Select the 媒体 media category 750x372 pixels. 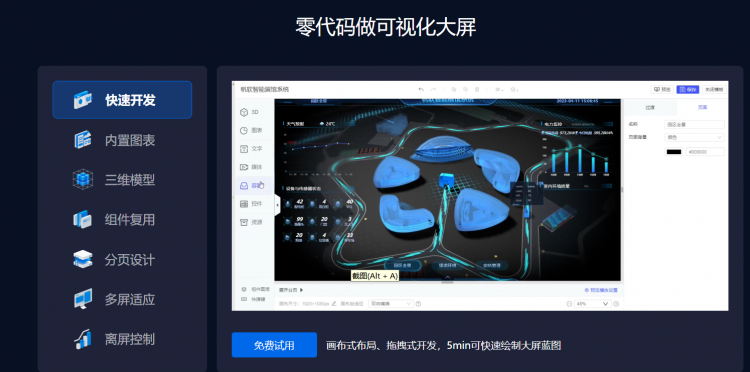click(x=253, y=167)
